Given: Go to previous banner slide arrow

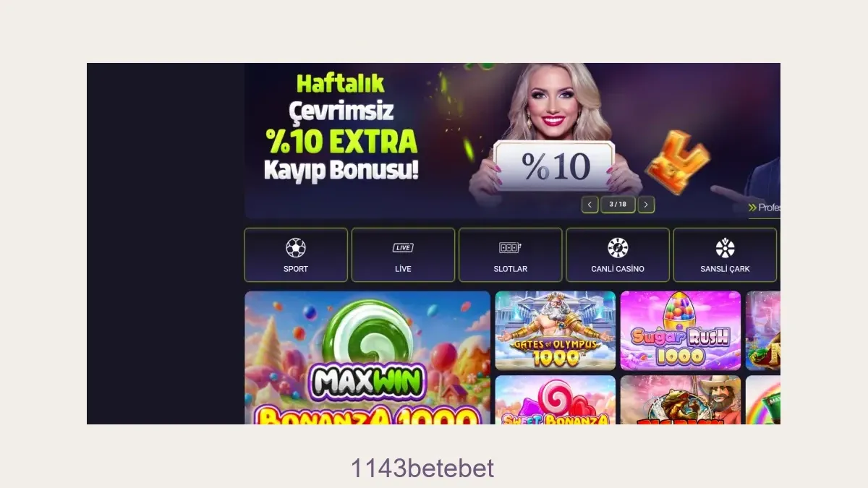Looking at the screenshot, I should pos(590,205).
